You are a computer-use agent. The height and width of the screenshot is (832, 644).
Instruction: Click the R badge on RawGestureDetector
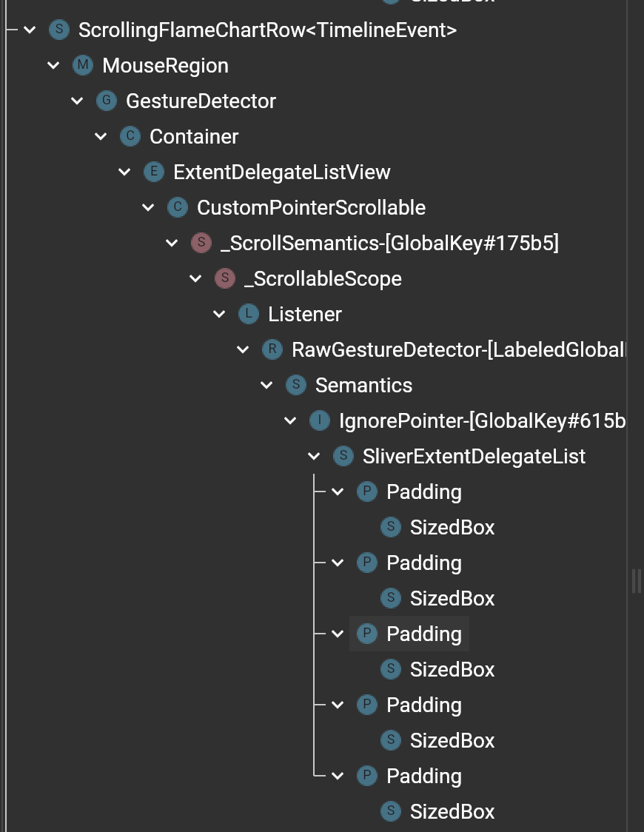[272, 349]
